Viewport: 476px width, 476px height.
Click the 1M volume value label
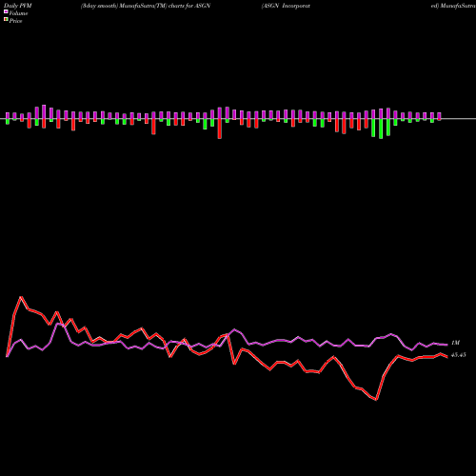pos(455,343)
